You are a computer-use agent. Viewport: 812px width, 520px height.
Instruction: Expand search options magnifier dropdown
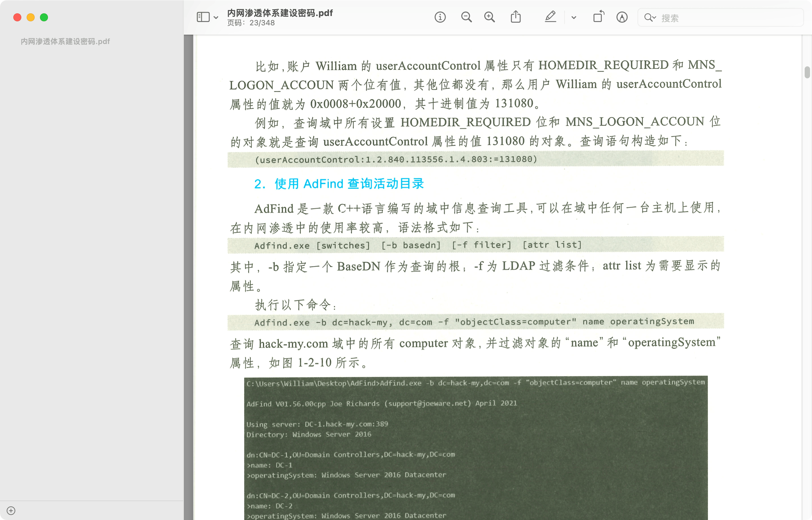point(650,18)
